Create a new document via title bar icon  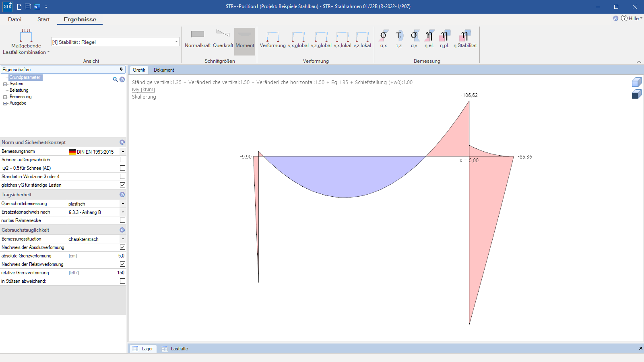click(19, 6)
